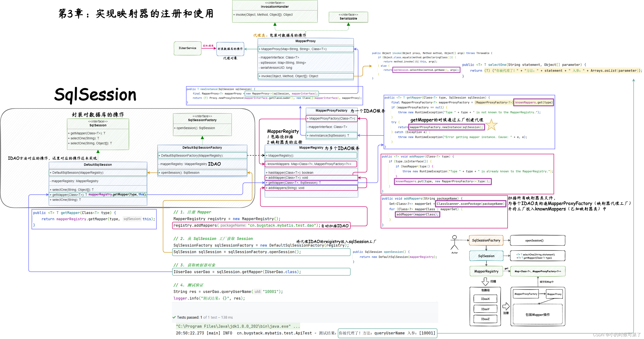Click the yellow star next to newInstance code

coord(491,125)
